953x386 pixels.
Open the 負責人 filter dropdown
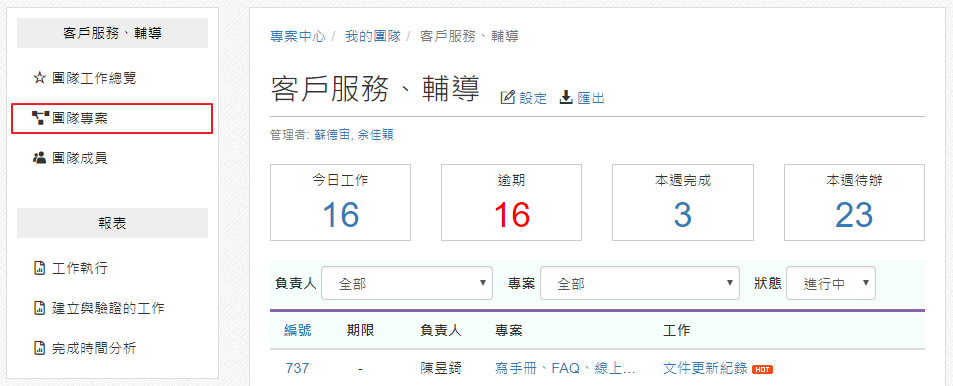[x=407, y=283]
